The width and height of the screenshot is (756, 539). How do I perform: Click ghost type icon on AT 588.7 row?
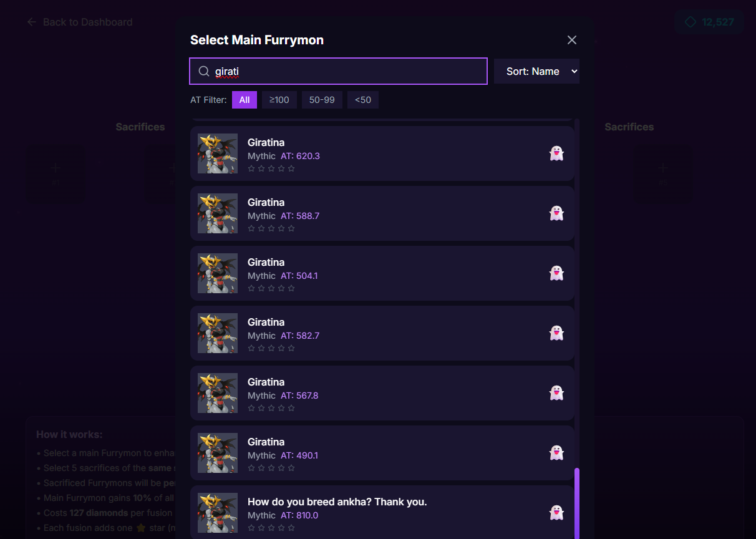556,213
